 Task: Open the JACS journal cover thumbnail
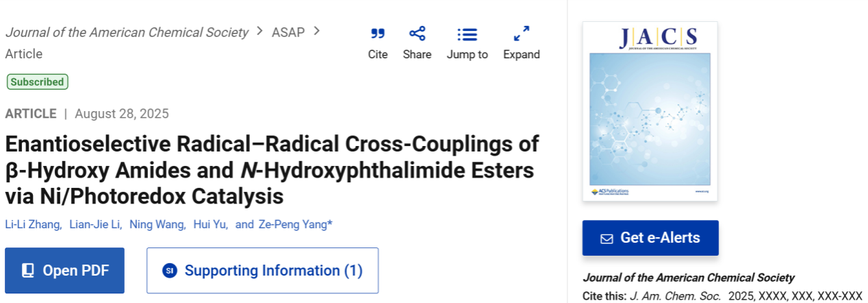click(x=650, y=111)
